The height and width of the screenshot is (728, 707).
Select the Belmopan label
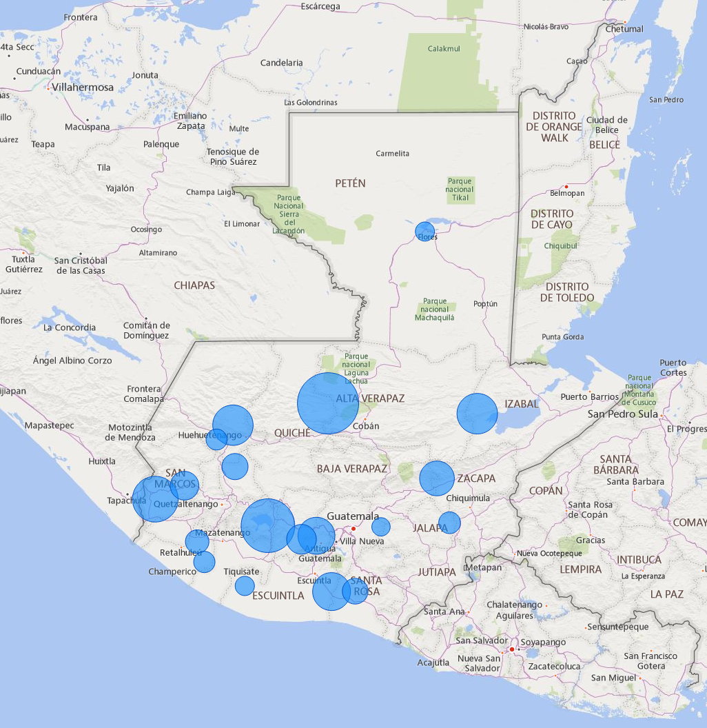tap(567, 193)
